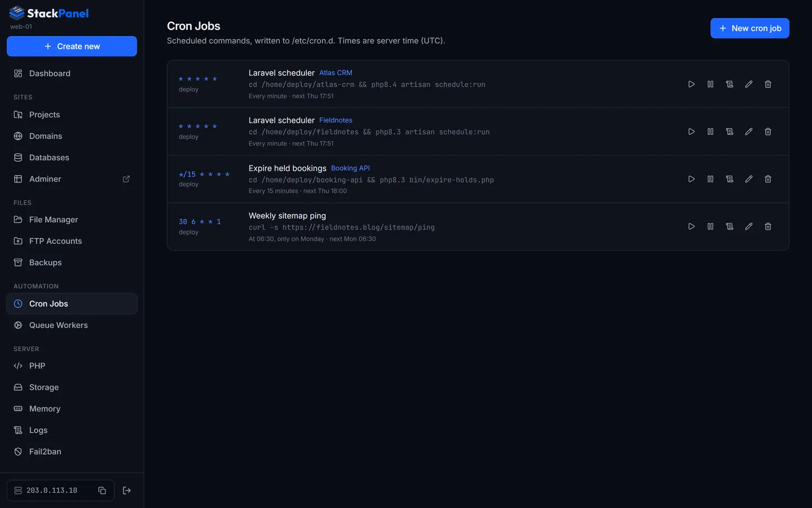The image size is (812, 508).
Task: Go to FTP Accounts
Action: coord(72,241)
